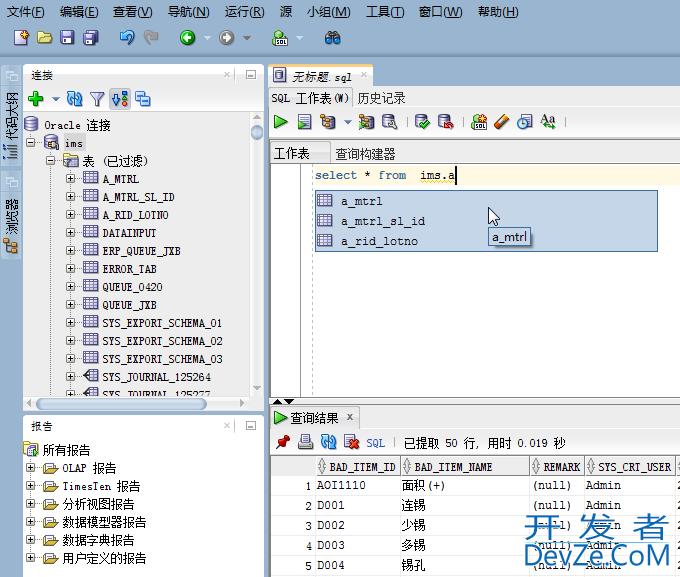Collapse the ims connection node
This screenshot has width=680, height=577.
pyautogui.click(x=30, y=142)
